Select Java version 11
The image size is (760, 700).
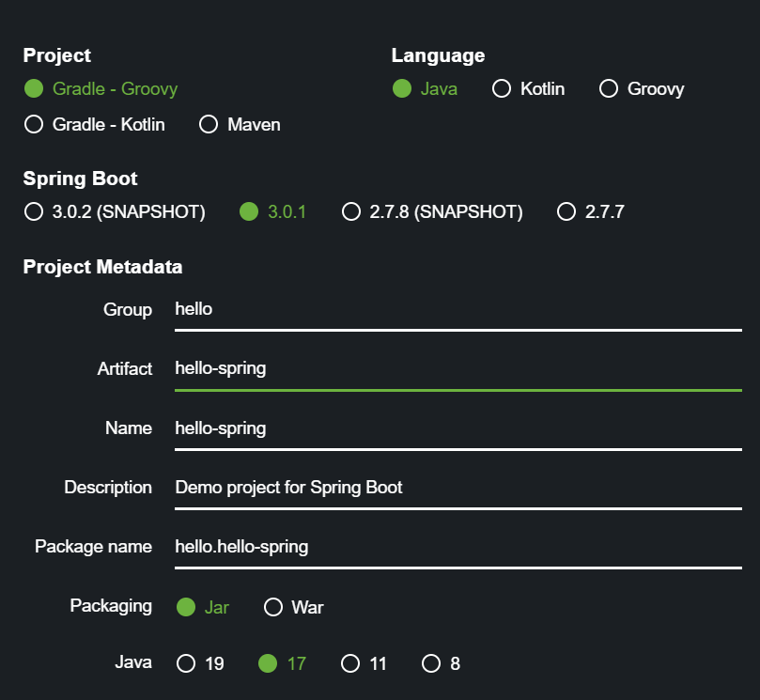click(x=350, y=663)
